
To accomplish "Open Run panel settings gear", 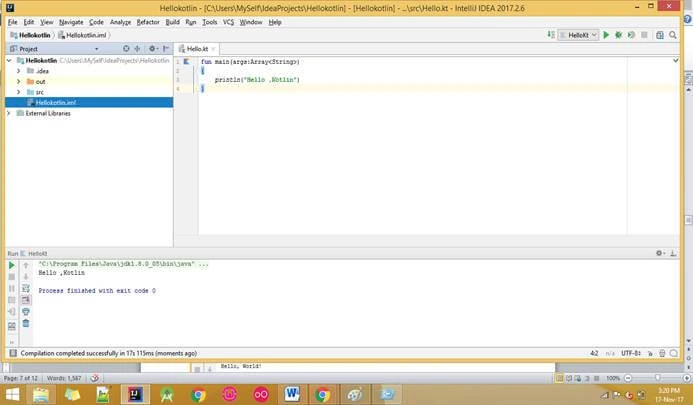I will pos(660,253).
